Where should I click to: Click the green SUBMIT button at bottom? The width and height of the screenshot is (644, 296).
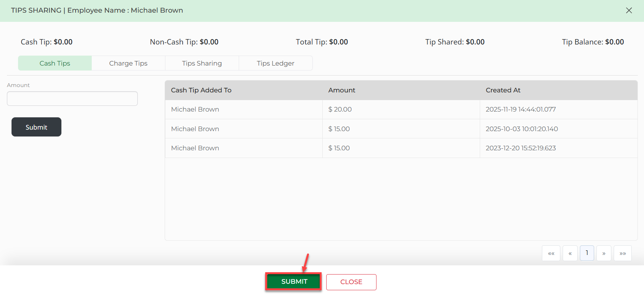(294, 281)
